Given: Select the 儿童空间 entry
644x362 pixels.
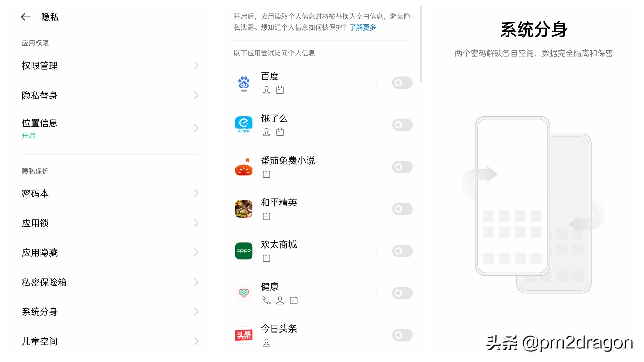Looking at the screenshot, I should [x=110, y=341].
